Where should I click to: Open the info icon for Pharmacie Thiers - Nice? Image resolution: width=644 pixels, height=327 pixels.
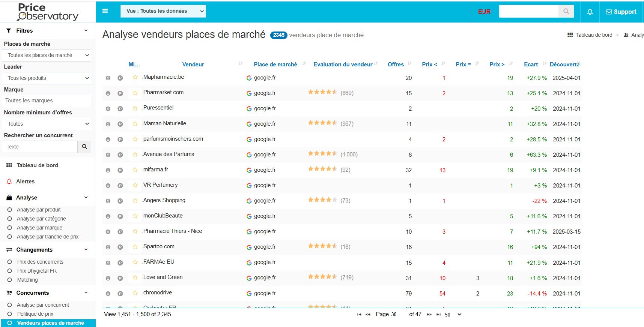tap(108, 232)
